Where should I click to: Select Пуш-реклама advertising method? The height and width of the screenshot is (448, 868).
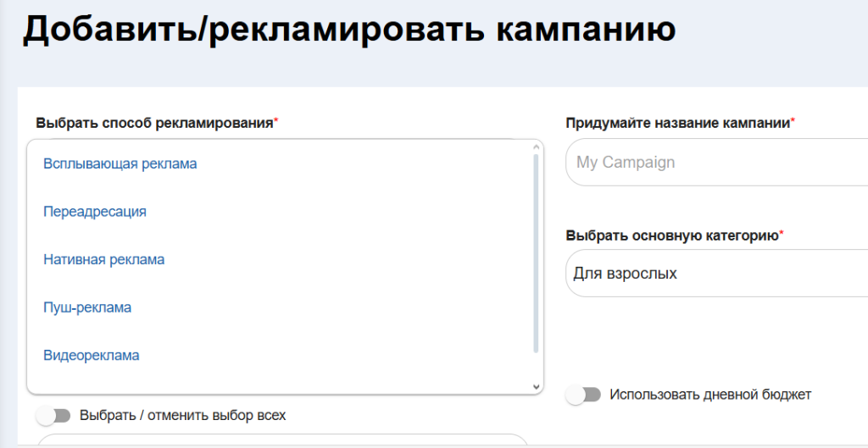click(87, 307)
